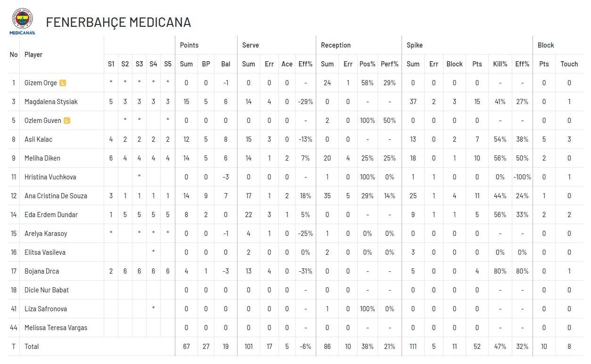Image resolution: width=591 pixels, height=364 pixels.
Task: Click the Serve Ace column header
Action: click(x=287, y=64)
